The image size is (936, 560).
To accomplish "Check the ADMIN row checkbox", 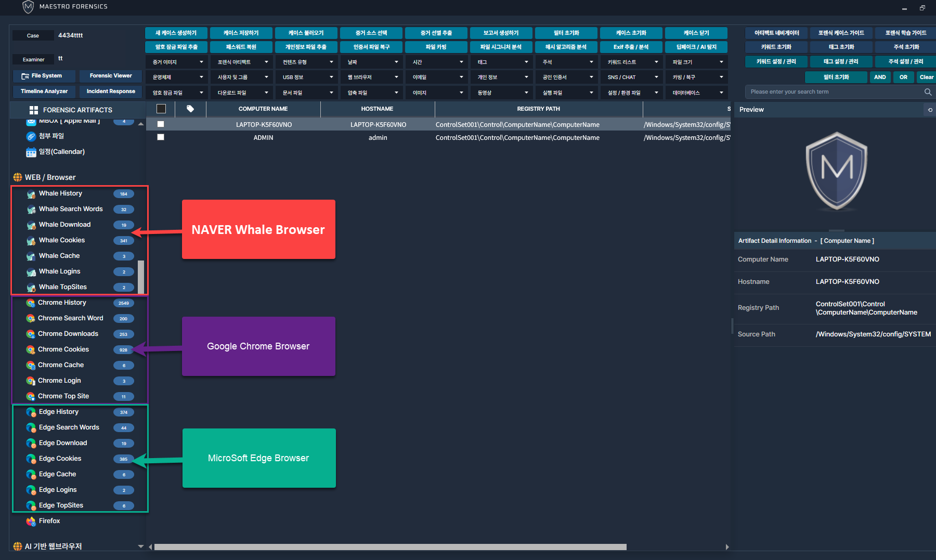I will (x=161, y=138).
